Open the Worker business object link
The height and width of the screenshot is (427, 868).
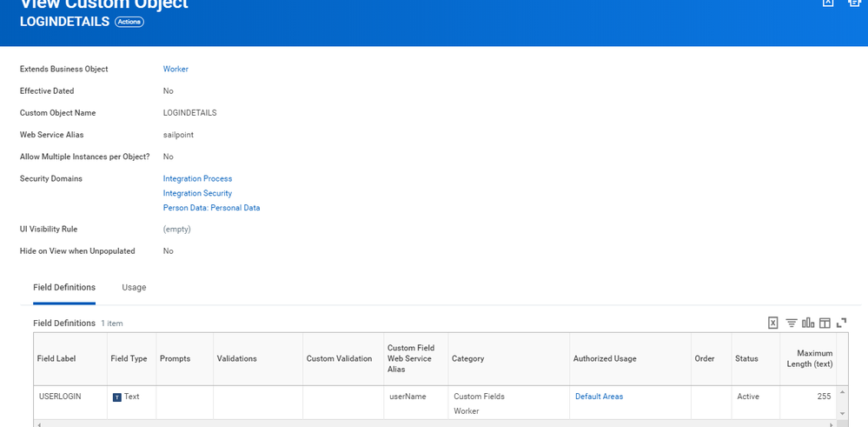pyautogui.click(x=176, y=69)
